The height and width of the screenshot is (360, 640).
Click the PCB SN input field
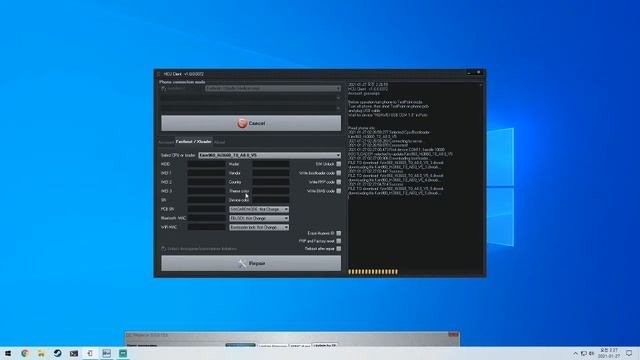pyautogui.click(x=206, y=209)
